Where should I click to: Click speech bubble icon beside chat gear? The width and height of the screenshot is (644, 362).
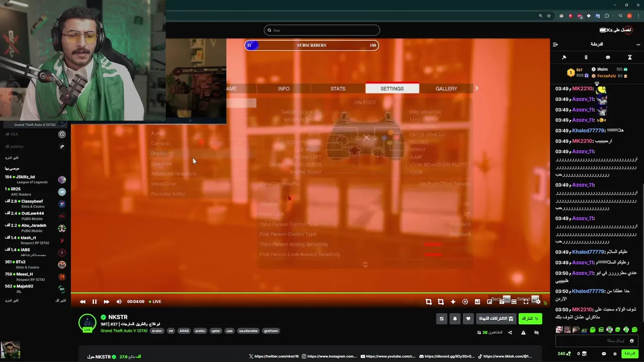tap(604, 354)
